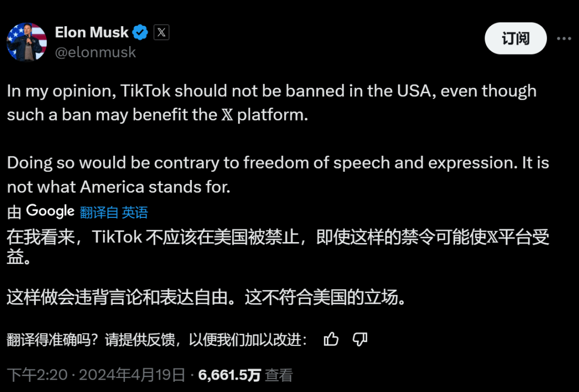The width and height of the screenshot is (579, 392).
Task: Open @elonmusk's profile via the handle
Action: click(x=96, y=52)
